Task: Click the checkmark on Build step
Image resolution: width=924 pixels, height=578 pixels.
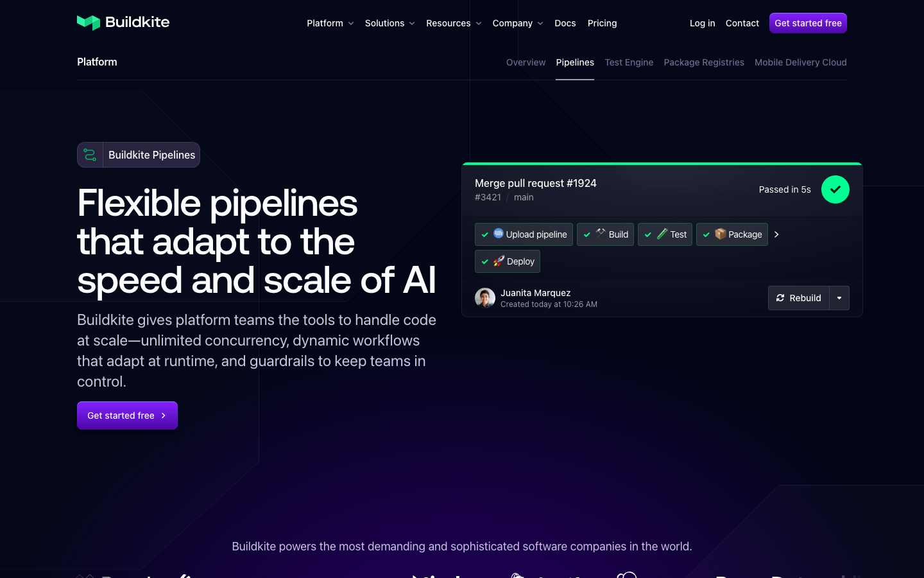Action: [587, 235]
